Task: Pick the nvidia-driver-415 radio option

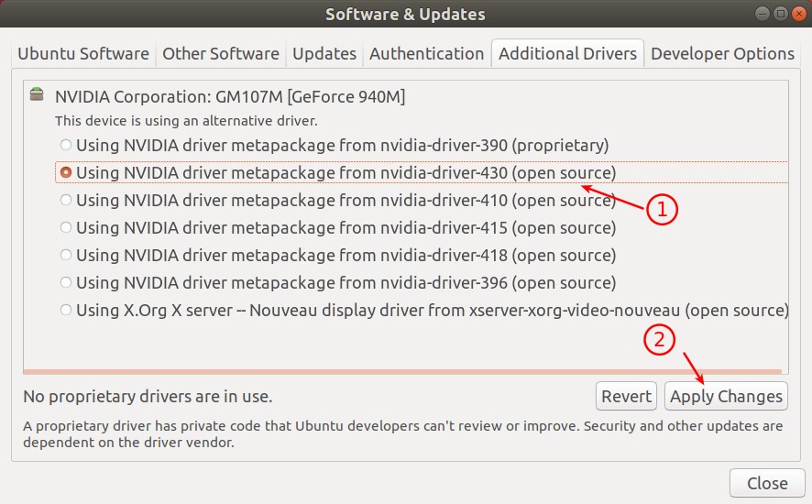Action: click(66, 227)
